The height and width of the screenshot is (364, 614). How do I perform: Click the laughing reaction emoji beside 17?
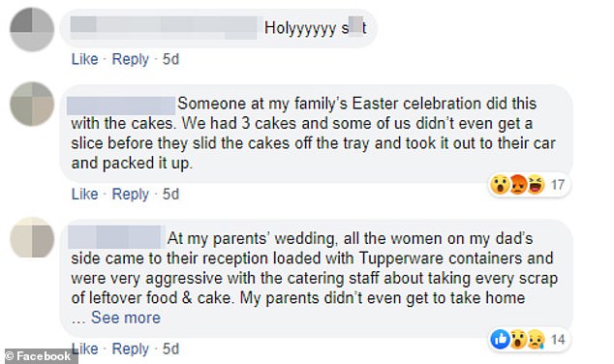(x=536, y=184)
